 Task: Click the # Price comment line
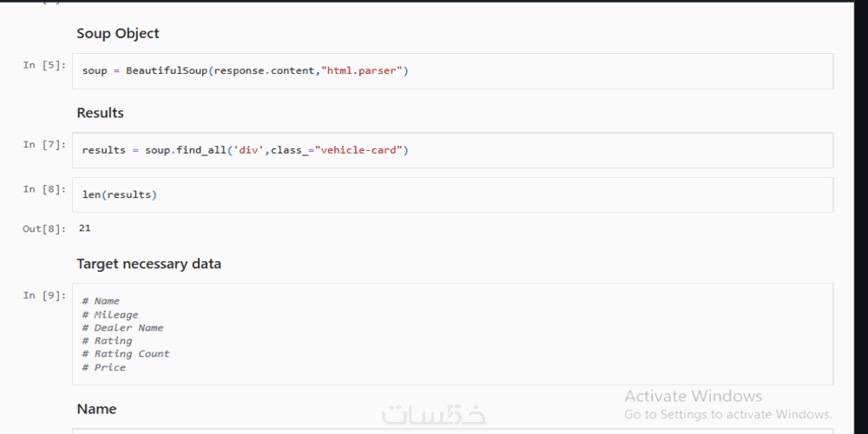click(104, 368)
